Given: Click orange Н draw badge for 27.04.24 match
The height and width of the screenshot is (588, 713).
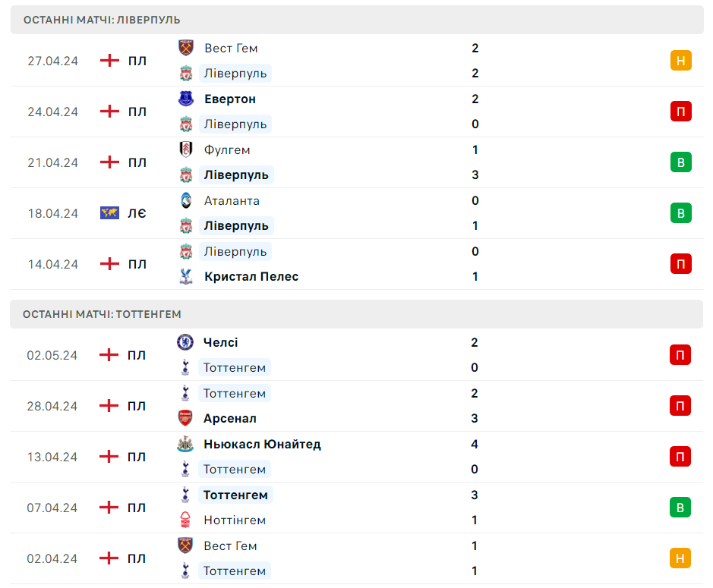Looking at the screenshot, I should pyautogui.click(x=680, y=61).
